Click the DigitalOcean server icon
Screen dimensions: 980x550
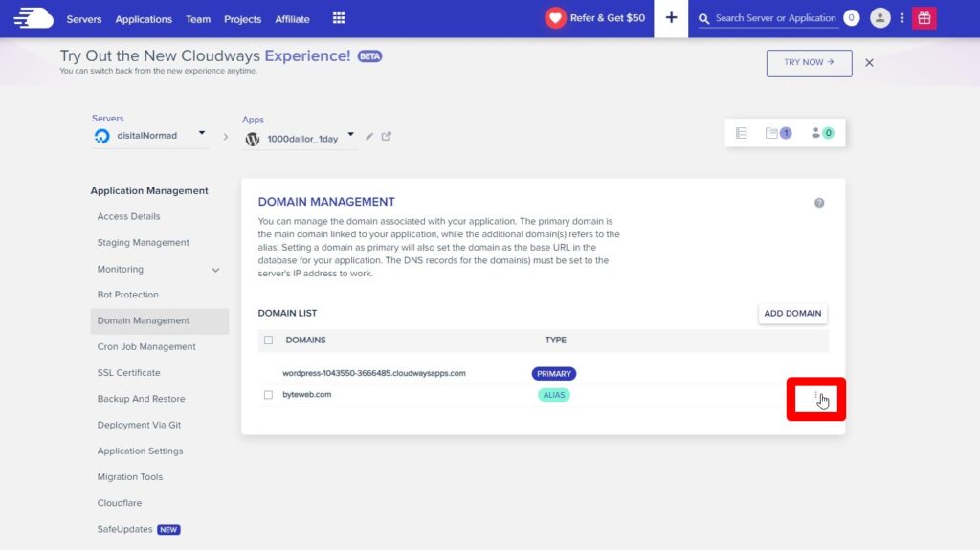click(x=101, y=136)
